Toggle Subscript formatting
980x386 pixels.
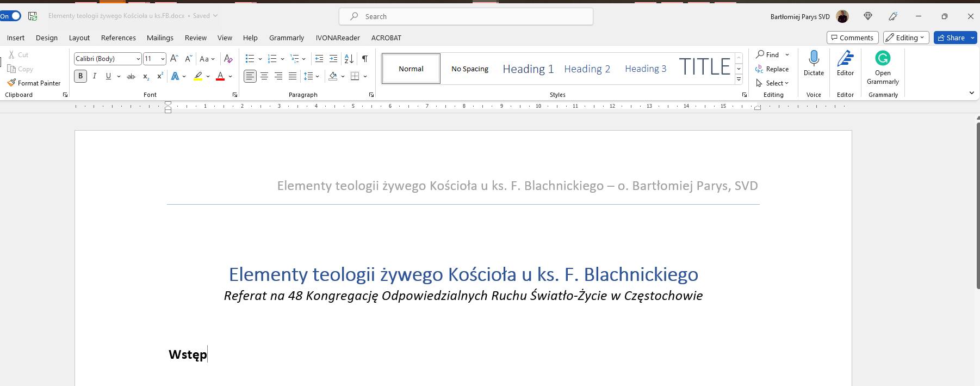146,76
